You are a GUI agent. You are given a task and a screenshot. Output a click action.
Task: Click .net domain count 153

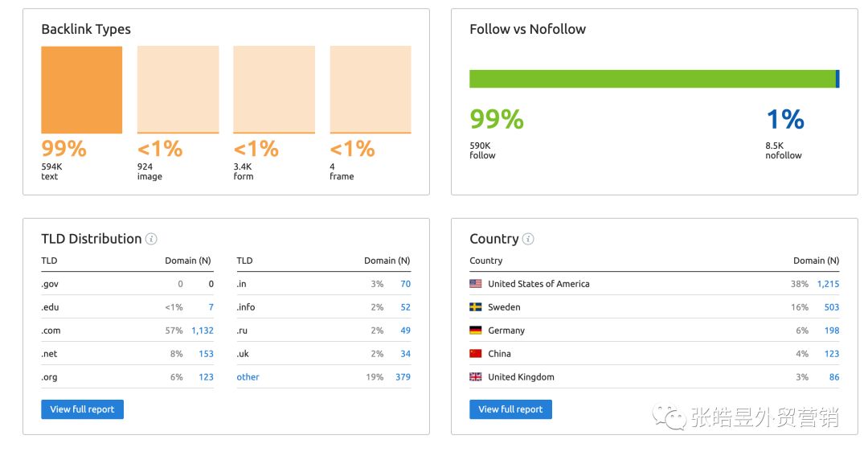(x=206, y=354)
